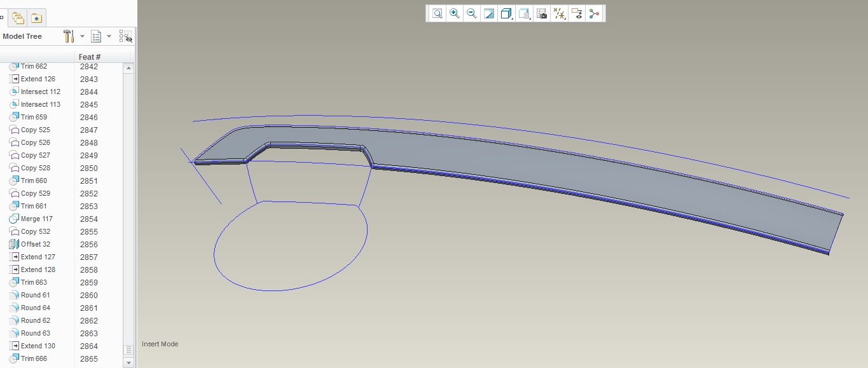Click the Zoom Out magnifier icon
The height and width of the screenshot is (368, 868).
[x=472, y=13]
